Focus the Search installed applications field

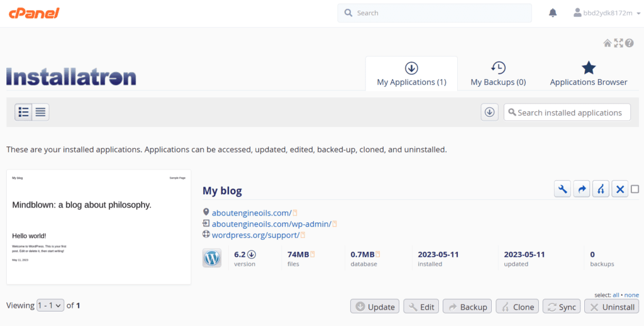(x=567, y=112)
